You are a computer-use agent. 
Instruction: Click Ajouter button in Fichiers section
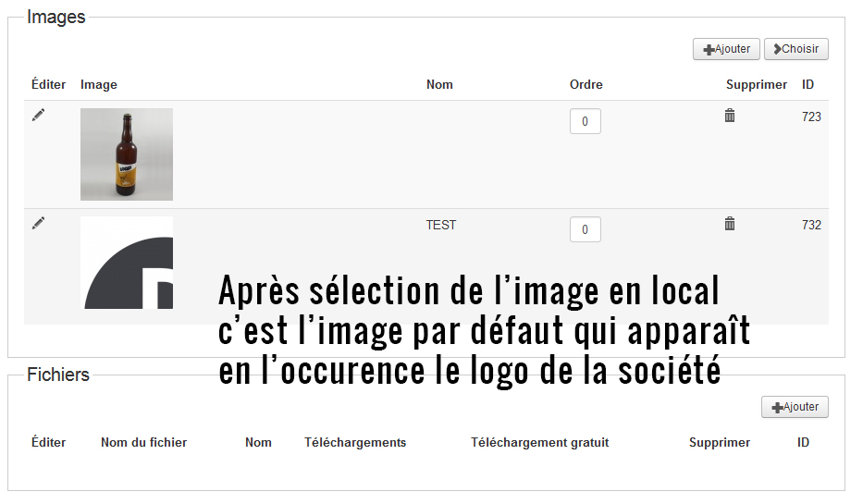point(795,407)
